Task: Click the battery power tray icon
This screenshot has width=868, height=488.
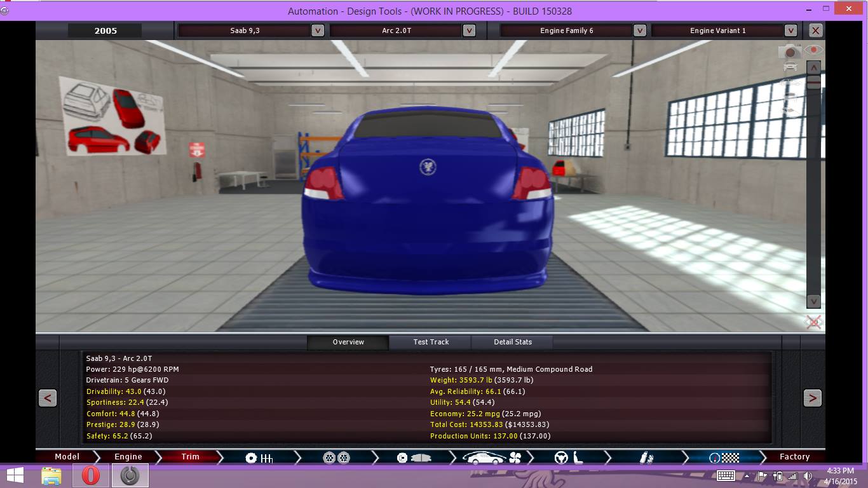Action: pyautogui.click(x=778, y=476)
